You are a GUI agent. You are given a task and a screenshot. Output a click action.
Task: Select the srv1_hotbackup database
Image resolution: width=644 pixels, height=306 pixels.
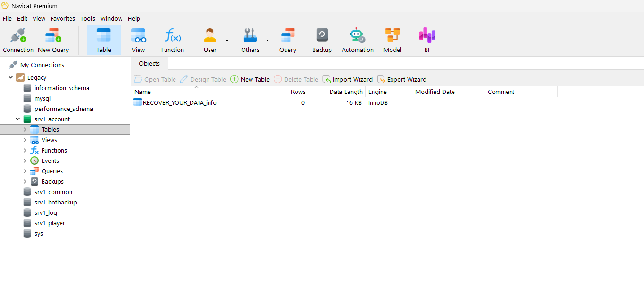coord(55,202)
